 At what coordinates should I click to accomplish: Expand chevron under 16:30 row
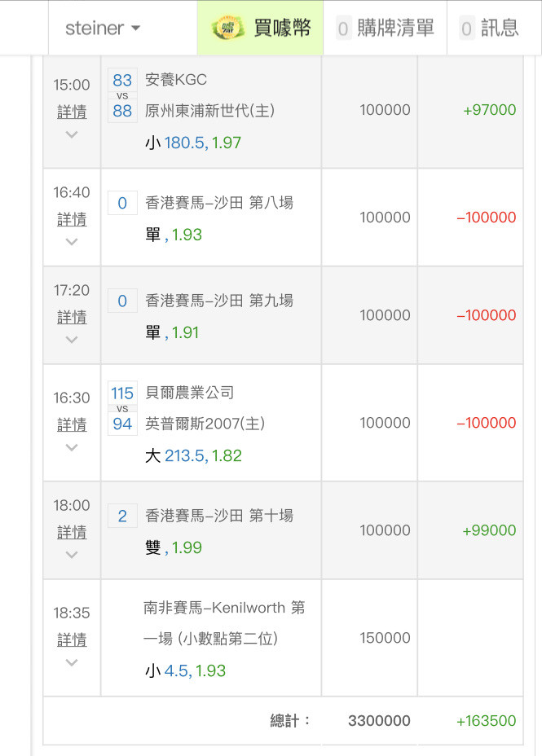72,447
